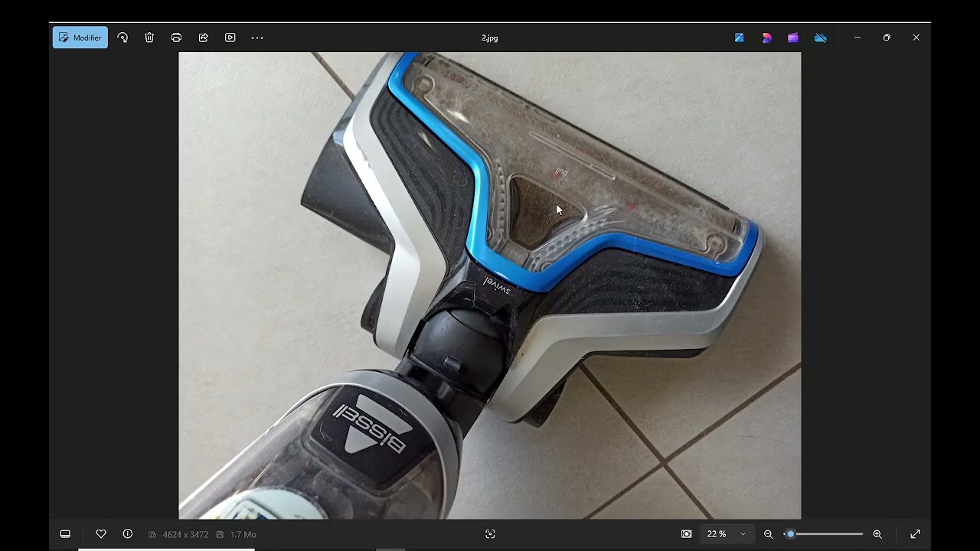Zoom in with the plus magnifier
The image size is (980, 551).
(x=877, y=534)
